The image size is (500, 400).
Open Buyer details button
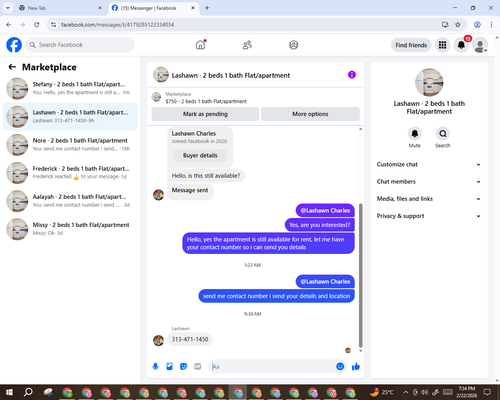(200, 155)
